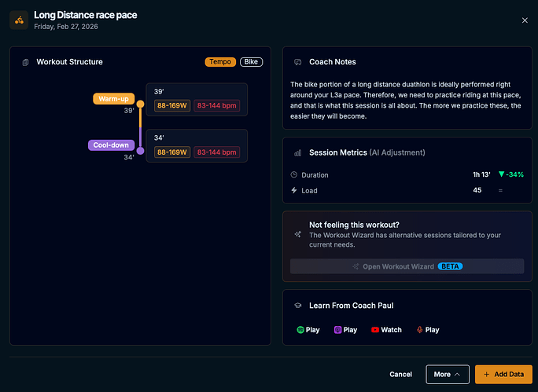The height and width of the screenshot is (392, 538).
Task: Close the workout dialog with X
Action: [525, 20]
